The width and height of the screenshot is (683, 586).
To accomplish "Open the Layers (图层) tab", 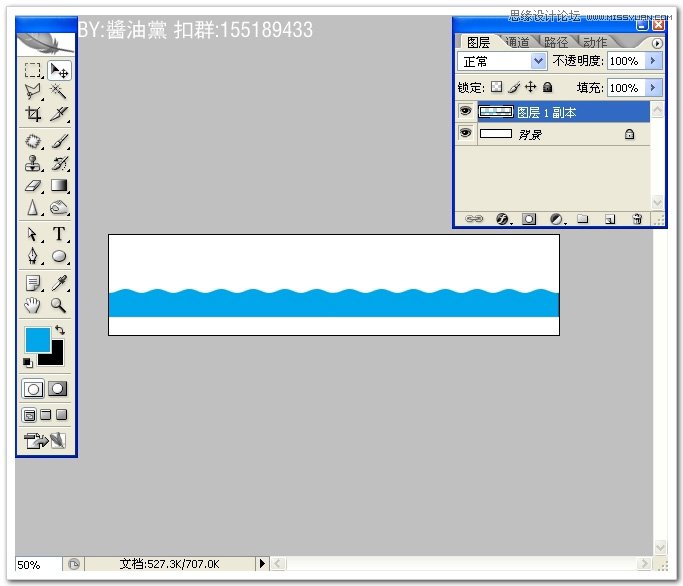I will coord(478,42).
